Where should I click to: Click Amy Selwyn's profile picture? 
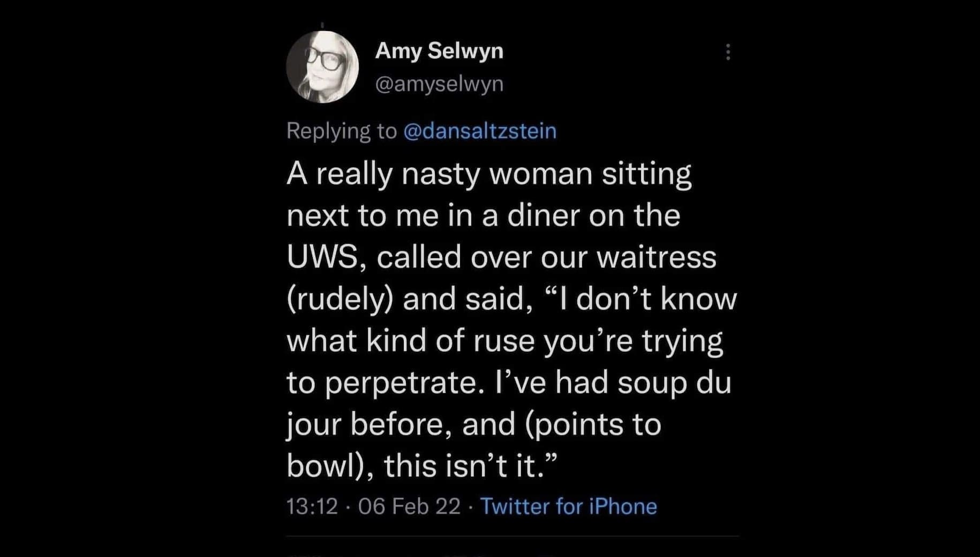point(322,67)
